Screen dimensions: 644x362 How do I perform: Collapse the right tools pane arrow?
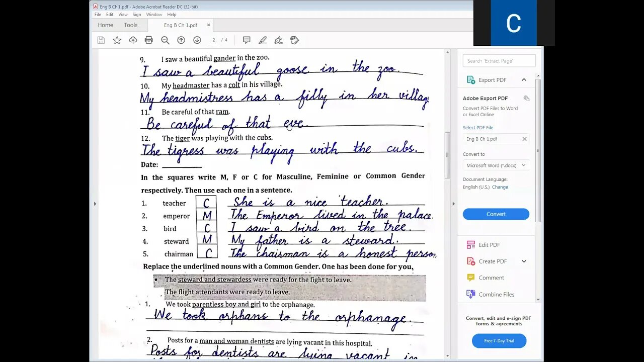pos(453,204)
